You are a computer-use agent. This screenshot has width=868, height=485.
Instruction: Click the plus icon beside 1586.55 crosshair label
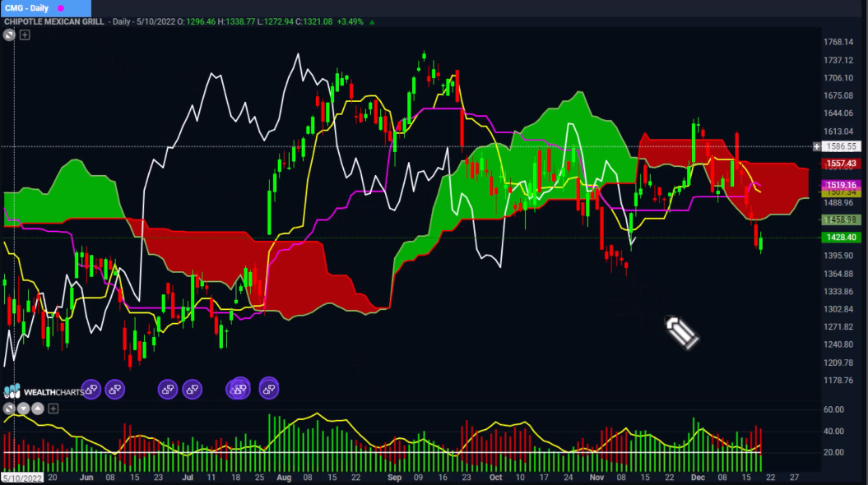click(816, 146)
